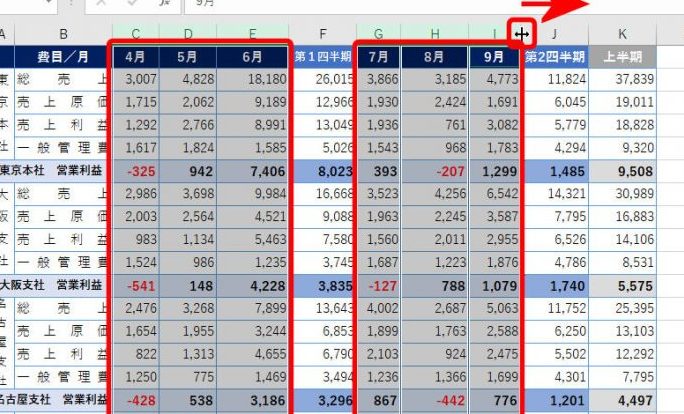Click the cell with value 7,406
684x414 pixels.
coord(253,171)
